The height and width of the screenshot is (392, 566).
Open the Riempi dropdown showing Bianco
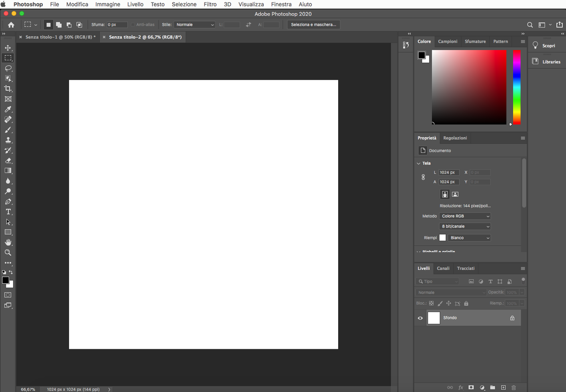point(469,238)
